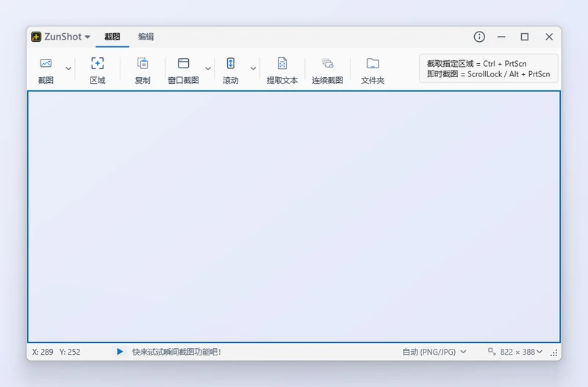
Task: Click the blue play button in status bar
Action: tap(120, 352)
